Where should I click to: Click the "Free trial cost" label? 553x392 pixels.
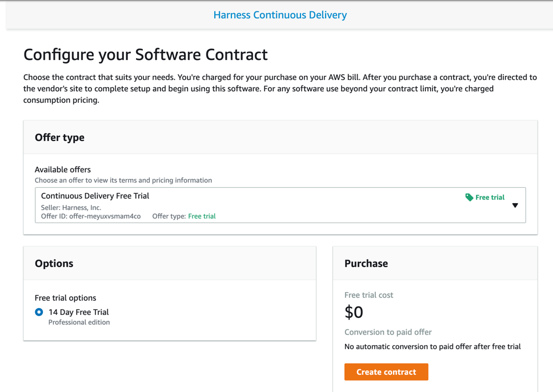[368, 295]
